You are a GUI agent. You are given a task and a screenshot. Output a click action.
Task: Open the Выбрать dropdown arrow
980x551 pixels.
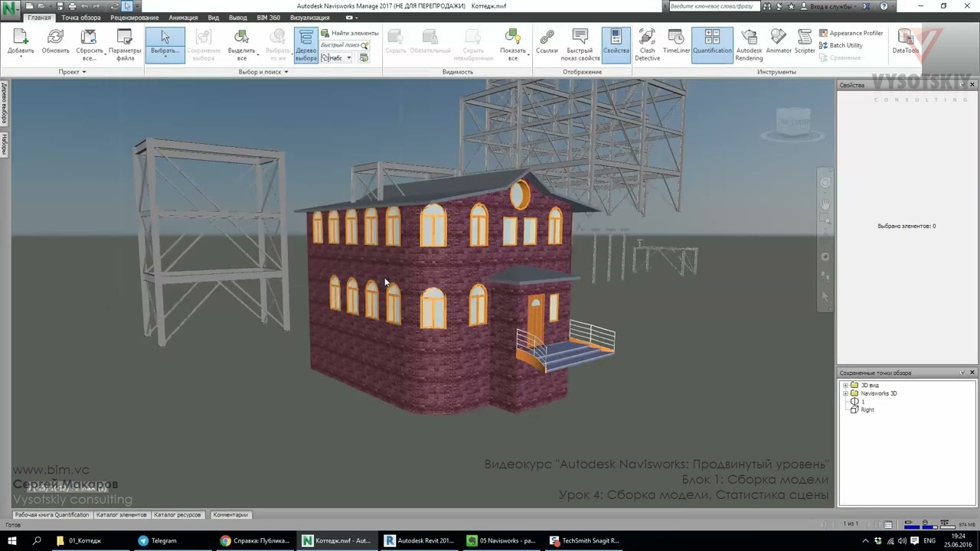(x=165, y=57)
